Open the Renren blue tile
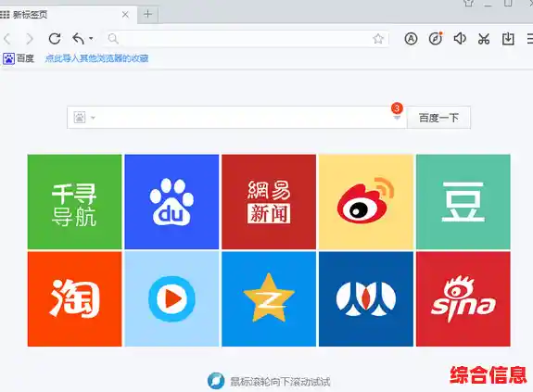Screen dimensions: 533x392 366,299
